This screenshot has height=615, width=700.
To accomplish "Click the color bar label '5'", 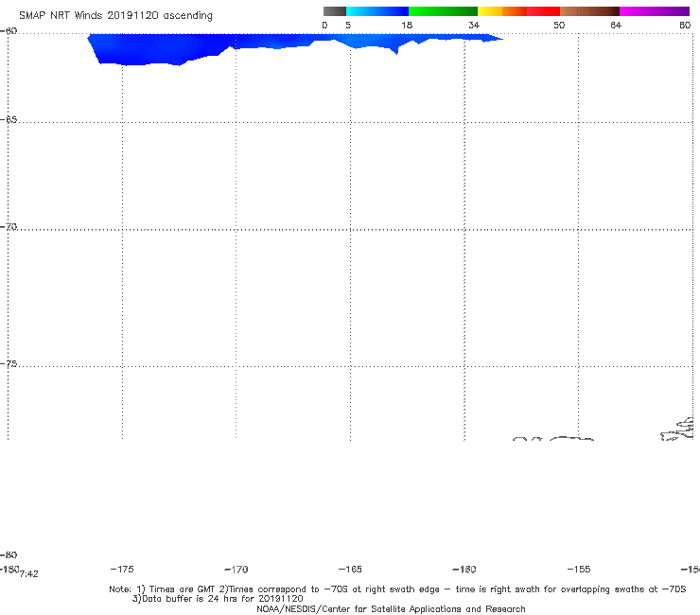I will click(348, 26).
